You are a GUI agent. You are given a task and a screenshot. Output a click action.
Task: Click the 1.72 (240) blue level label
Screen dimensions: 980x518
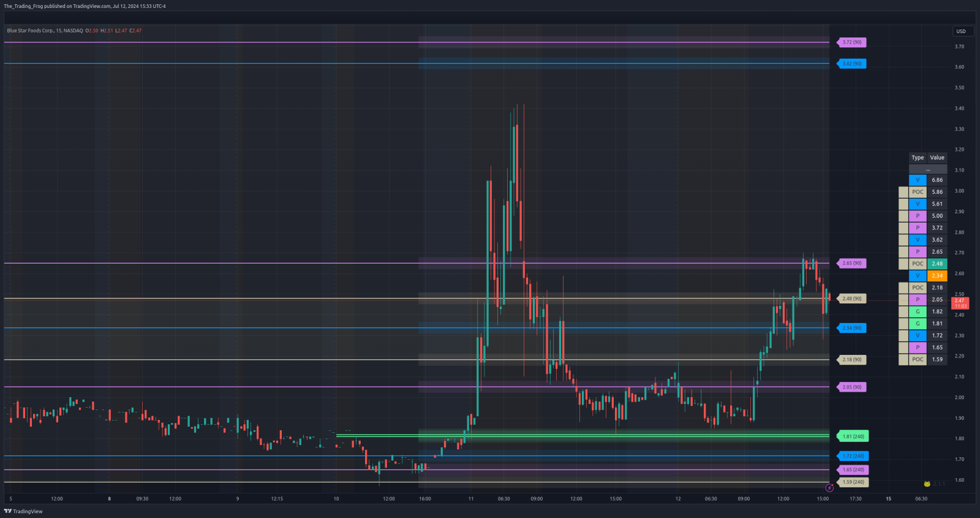pos(853,456)
